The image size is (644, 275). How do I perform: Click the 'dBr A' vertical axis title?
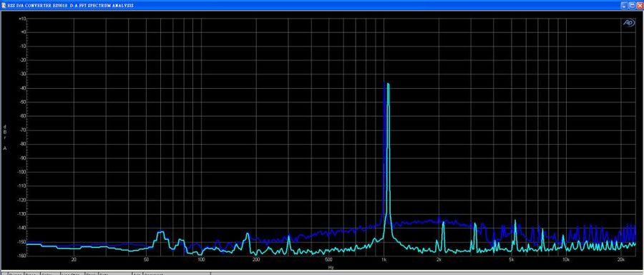tap(5, 137)
